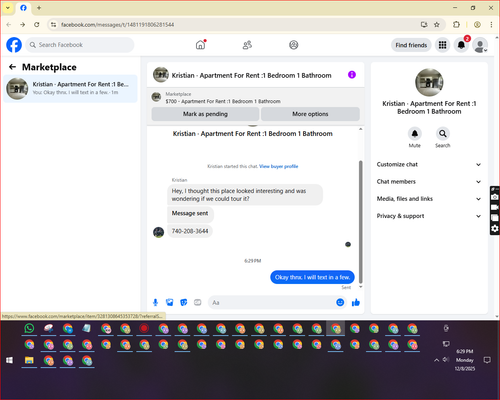Click Mark as pending button
500x400 pixels.
point(205,114)
